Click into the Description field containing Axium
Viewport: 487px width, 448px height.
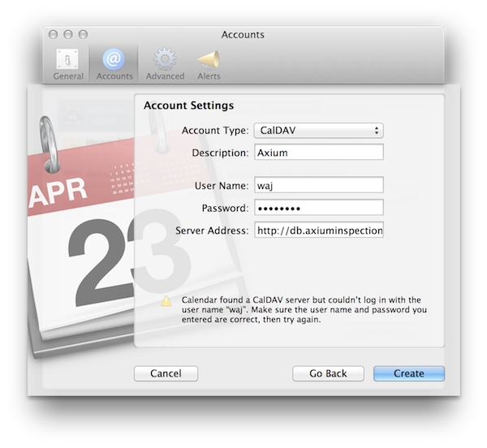point(319,152)
